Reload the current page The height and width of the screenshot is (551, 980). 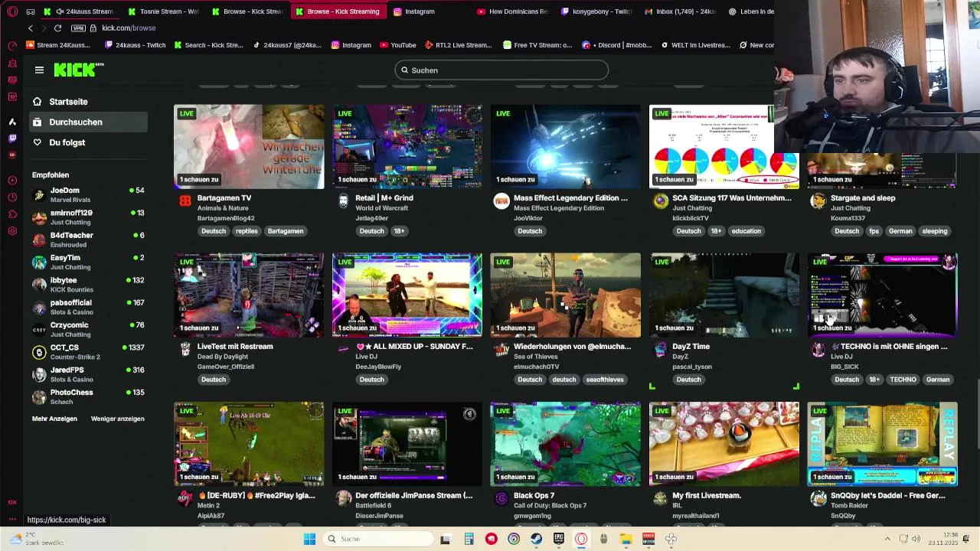click(57, 28)
